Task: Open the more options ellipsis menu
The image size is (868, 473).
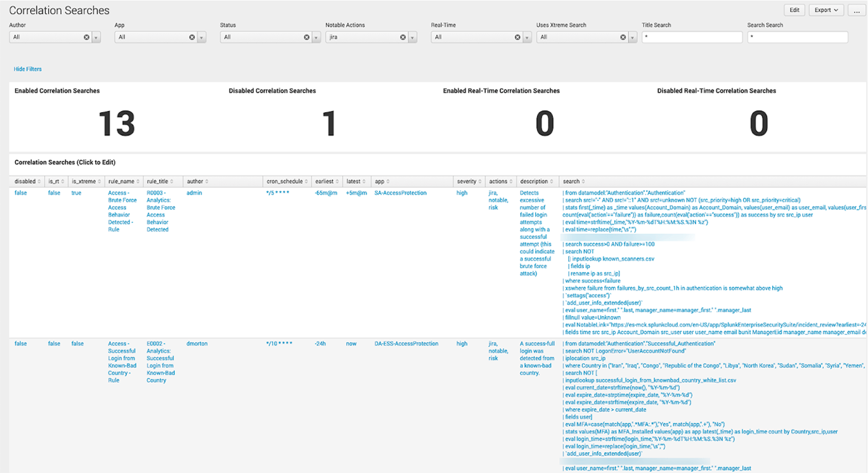Action: pyautogui.click(x=857, y=10)
